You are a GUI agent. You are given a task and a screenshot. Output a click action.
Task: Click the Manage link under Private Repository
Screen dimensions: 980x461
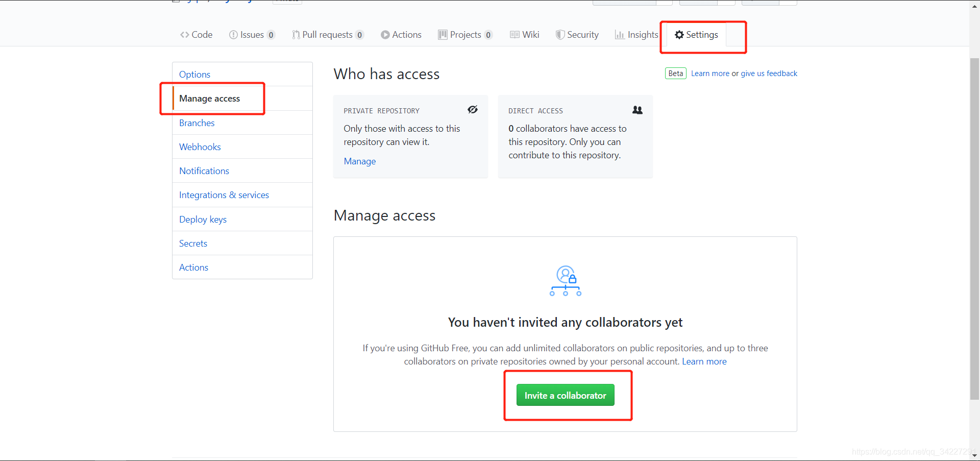[360, 161]
